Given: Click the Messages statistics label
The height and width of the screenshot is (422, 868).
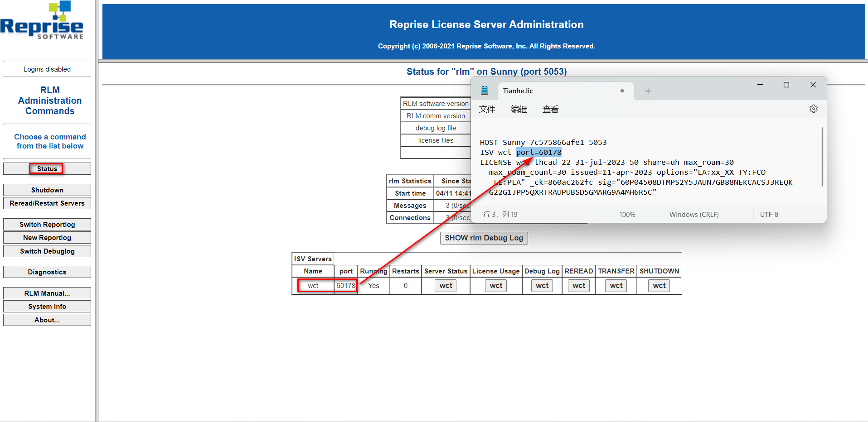Looking at the screenshot, I should point(410,206).
